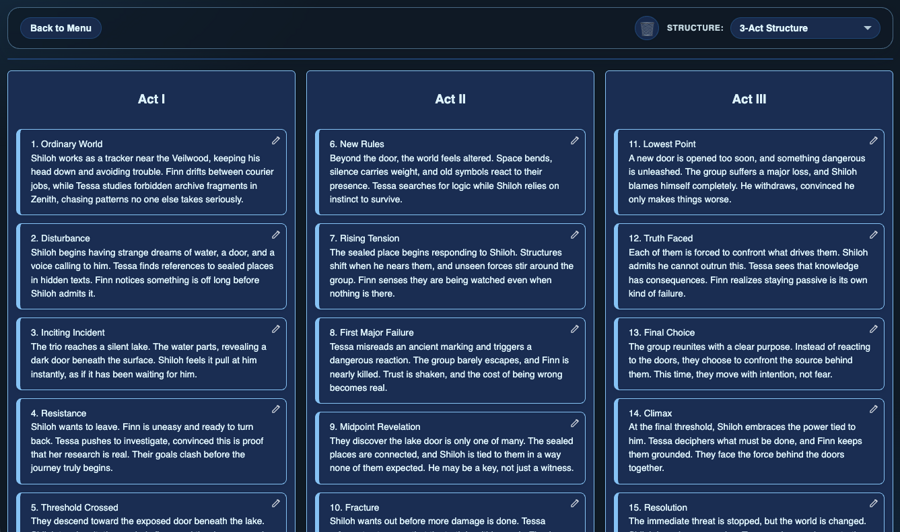The height and width of the screenshot is (532, 900).
Task: Open pencil editor for Inciting Incident
Action: (x=276, y=329)
